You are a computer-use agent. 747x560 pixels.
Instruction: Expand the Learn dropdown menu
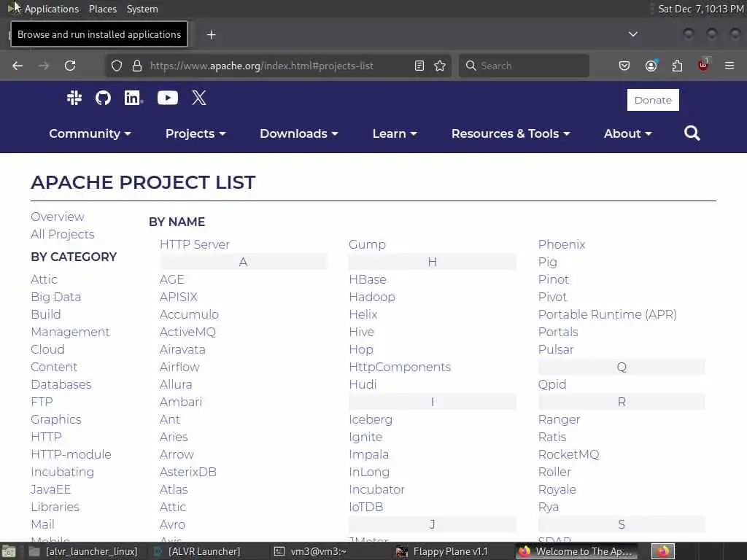pyautogui.click(x=395, y=134)
